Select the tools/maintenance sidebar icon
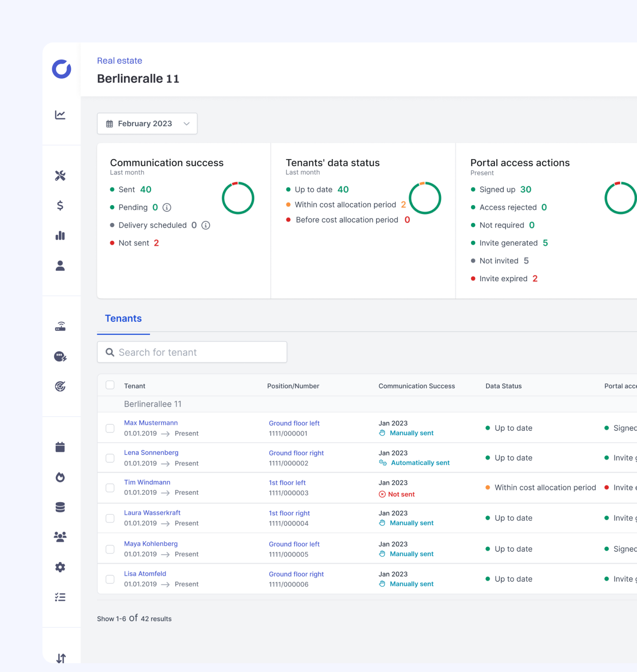The width and height of the screenshot is (637, 672). [x=60, y=175]
